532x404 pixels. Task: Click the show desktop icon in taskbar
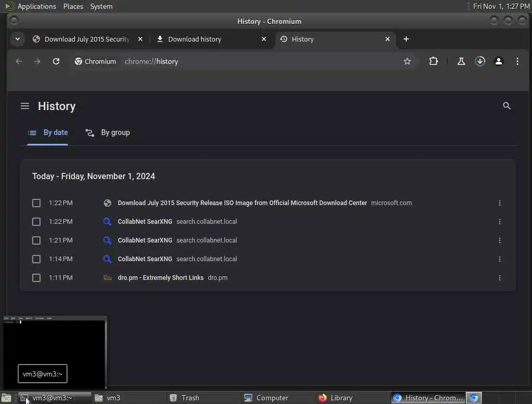(6, 398)
